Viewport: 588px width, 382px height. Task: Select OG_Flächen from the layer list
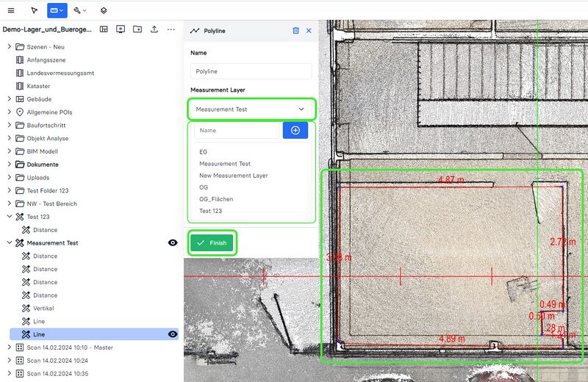216,199
